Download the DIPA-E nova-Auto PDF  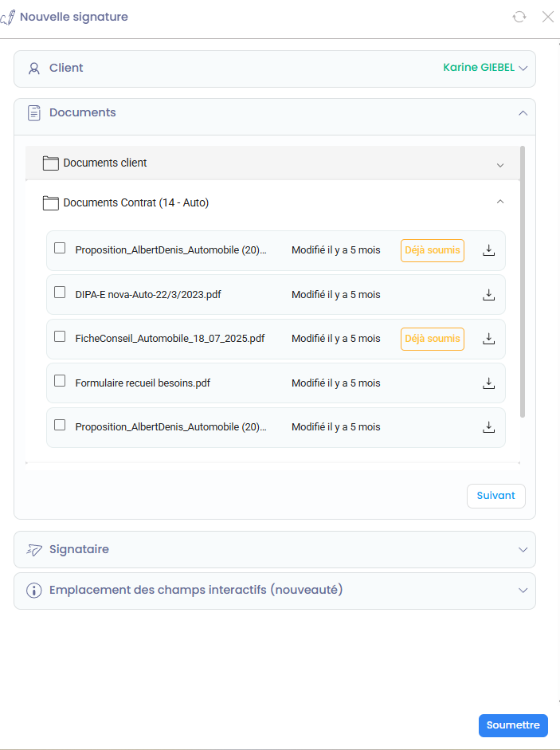click(489, 295)
